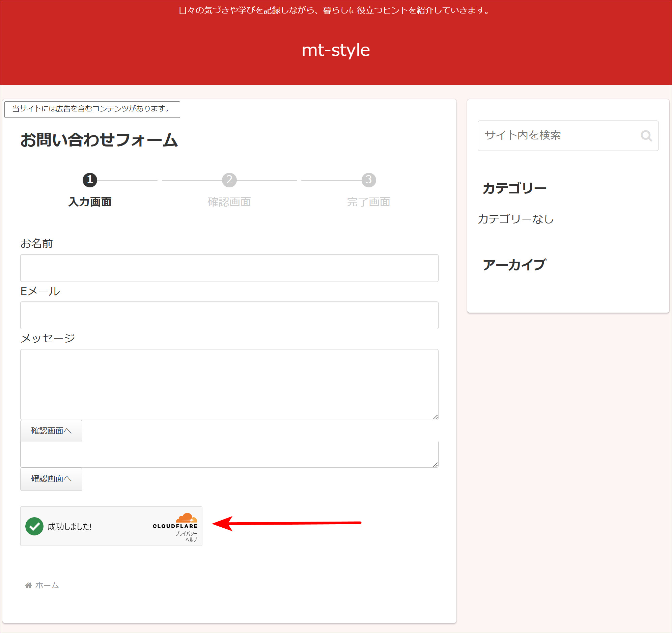This screenshot has width=672, height=633.
Task: Click the ad disclosure notice 当サイトには広告を含む
Action: (92, 109)
